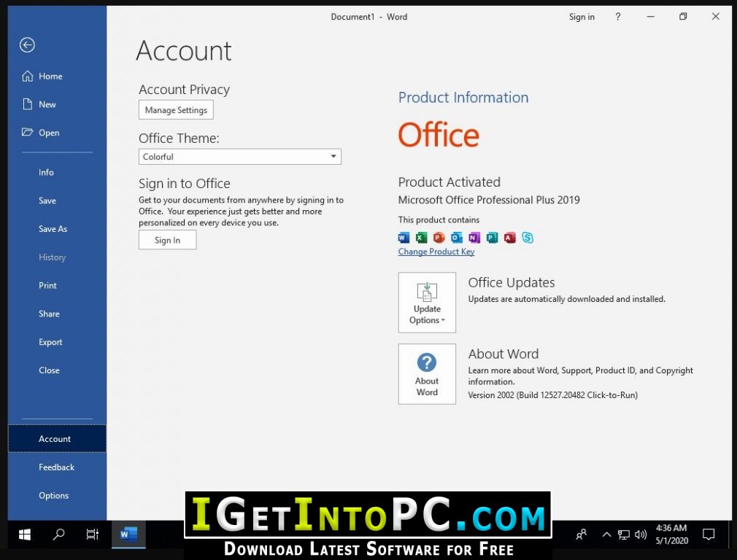Click the Sign In button under Sign in to Office

coord(167,240)
